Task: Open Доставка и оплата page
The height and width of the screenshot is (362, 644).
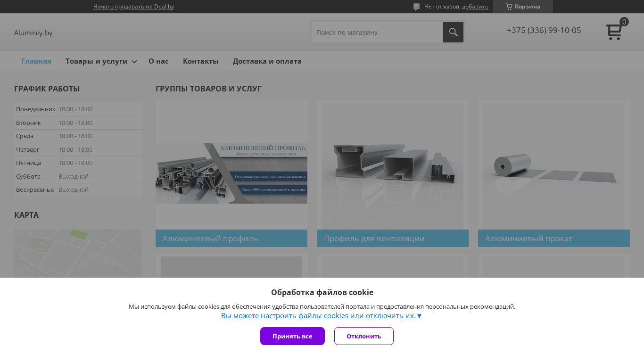Action: [x=267, y=61]
